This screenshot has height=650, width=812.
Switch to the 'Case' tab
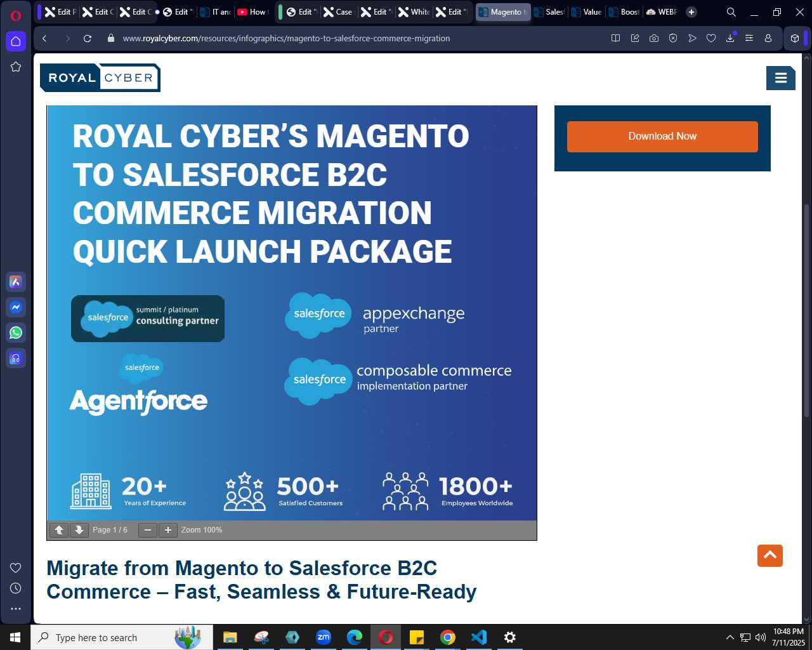coord(338,12)
